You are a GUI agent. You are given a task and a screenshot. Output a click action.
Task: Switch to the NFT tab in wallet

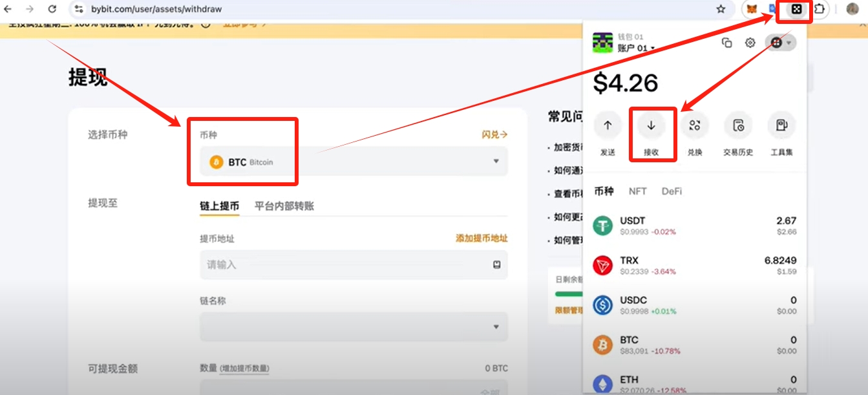click(637, 191)
